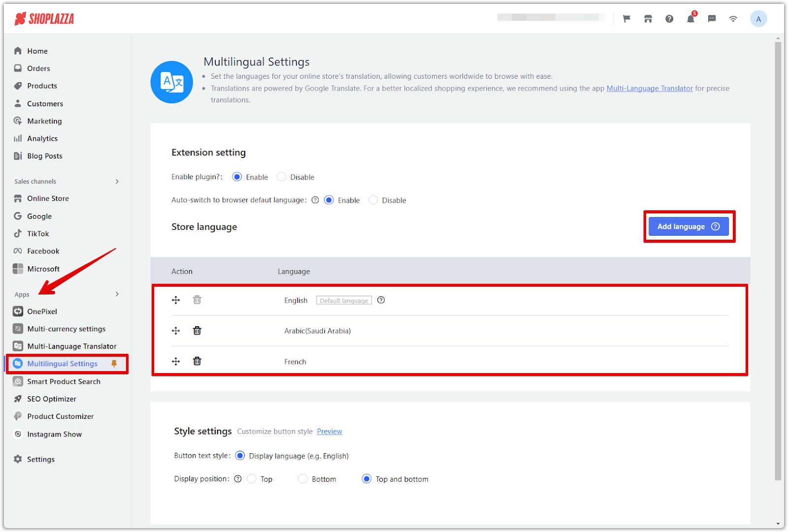788x532 pixels.
Task: Select Bottom display position
Action: (303, 479)
